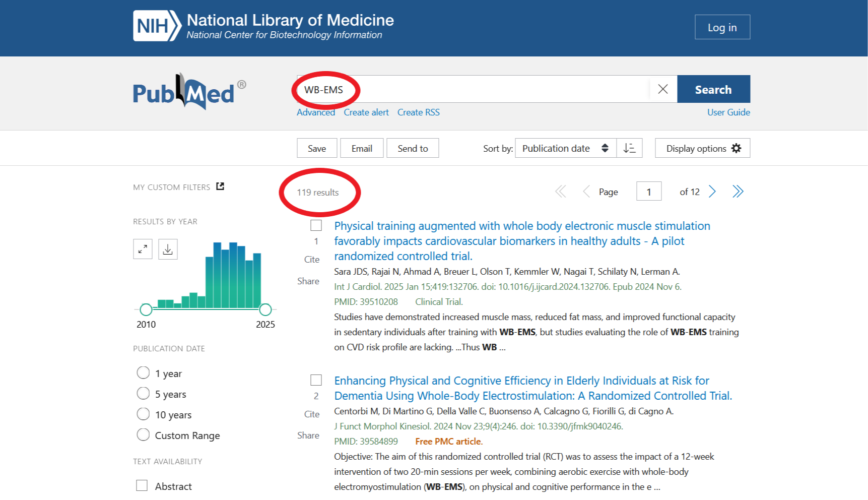Click the J Funct Morphol Kinesiol citation text
Screen dimensions: 868x500
(479, 426)
